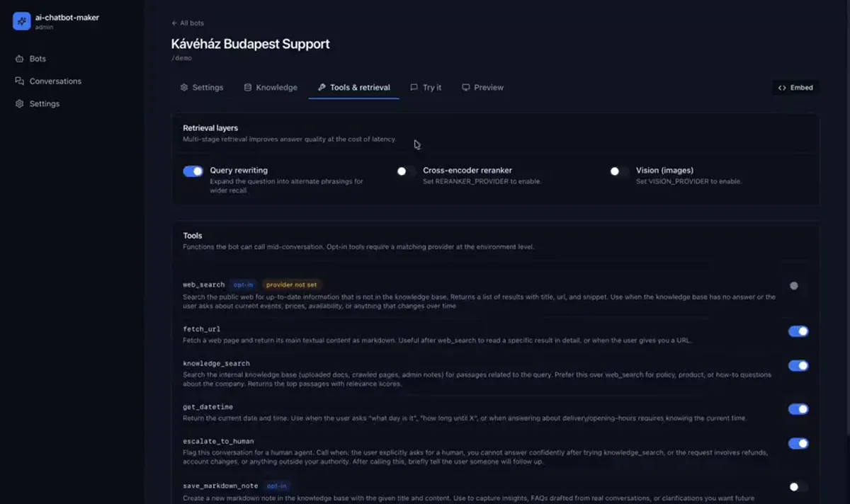Open the Preview tab
Viewport: 850px width, 504px height.
pos(482,88)
